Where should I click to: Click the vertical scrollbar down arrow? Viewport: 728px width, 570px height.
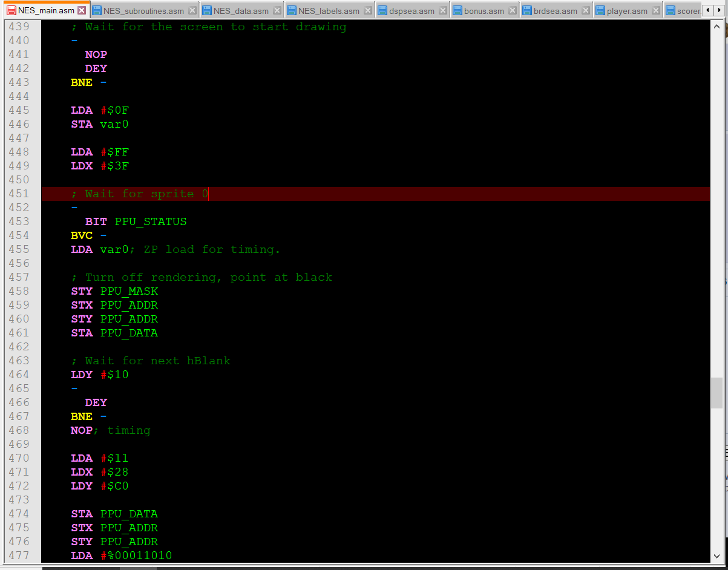coord(717,556)
